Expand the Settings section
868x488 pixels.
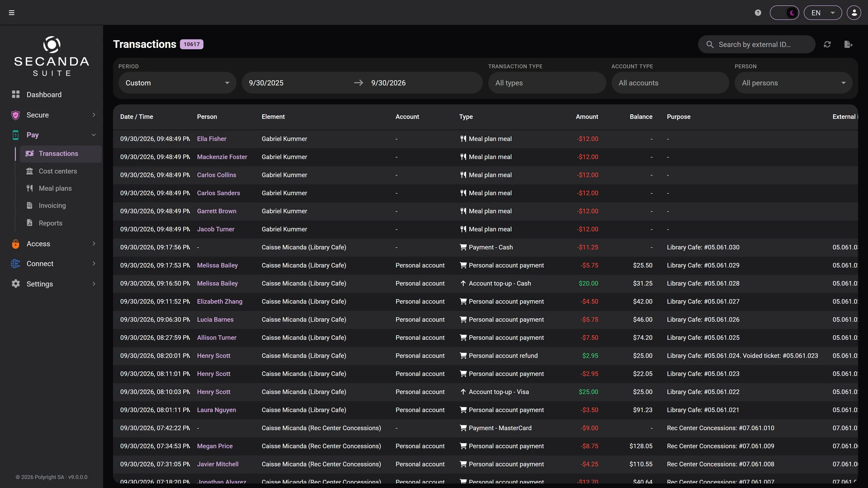tap(52, 284)
